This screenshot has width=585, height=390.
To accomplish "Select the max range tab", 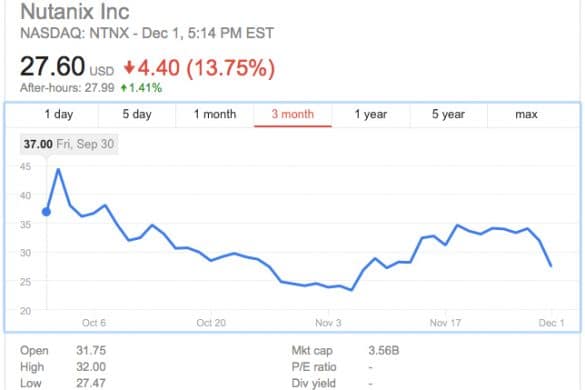I will point(526,114).
